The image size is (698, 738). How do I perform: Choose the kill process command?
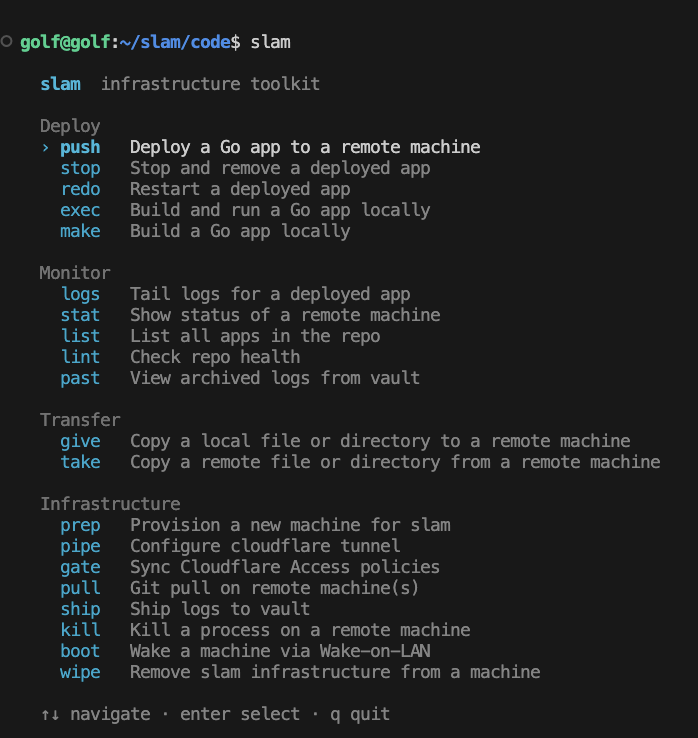pyautogui.click(x=80, y=630)
